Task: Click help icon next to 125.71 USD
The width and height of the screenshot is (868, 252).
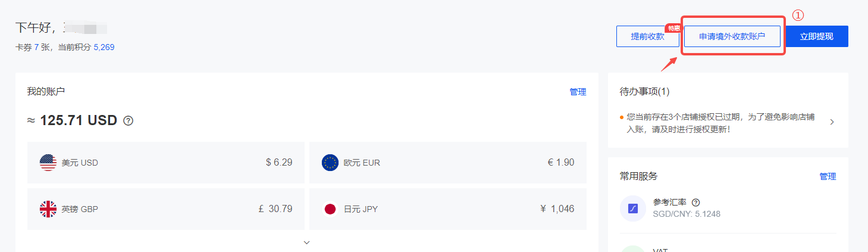Action: point(128,121)
